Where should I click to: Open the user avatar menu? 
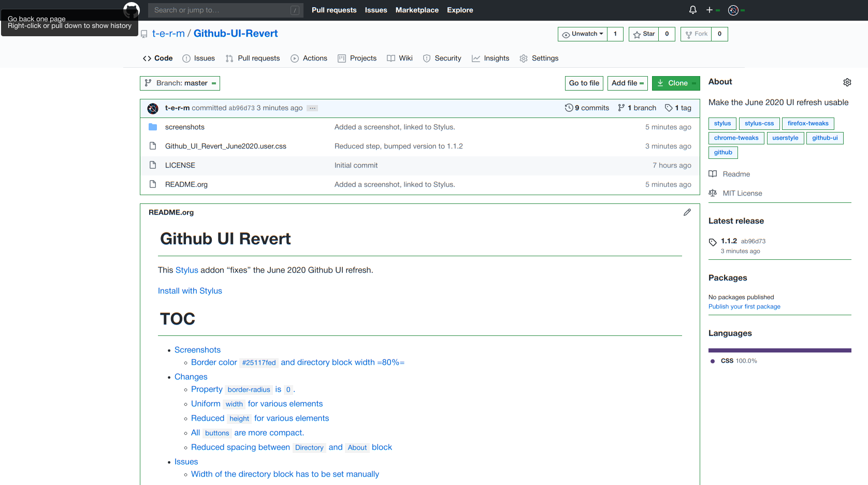(736, 10)
